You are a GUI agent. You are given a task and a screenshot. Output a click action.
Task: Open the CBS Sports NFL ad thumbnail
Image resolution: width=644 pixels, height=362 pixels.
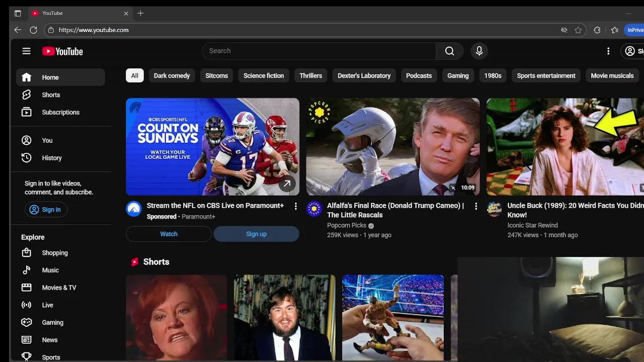click(212, 146)
